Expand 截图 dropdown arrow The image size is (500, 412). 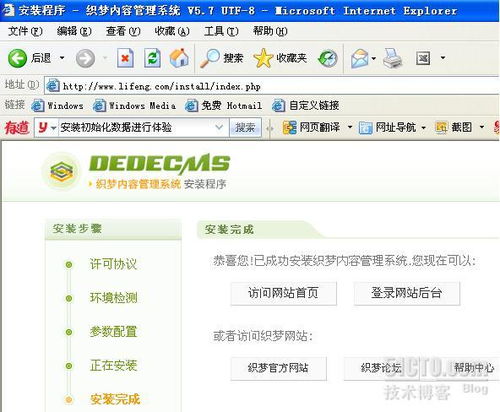pyautogui.click(x=482, y=127)
